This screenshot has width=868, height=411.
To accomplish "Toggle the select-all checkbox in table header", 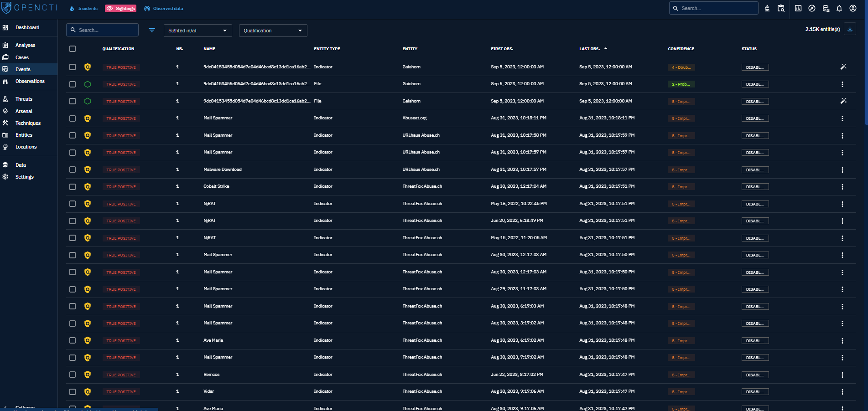I will point(73,49).
